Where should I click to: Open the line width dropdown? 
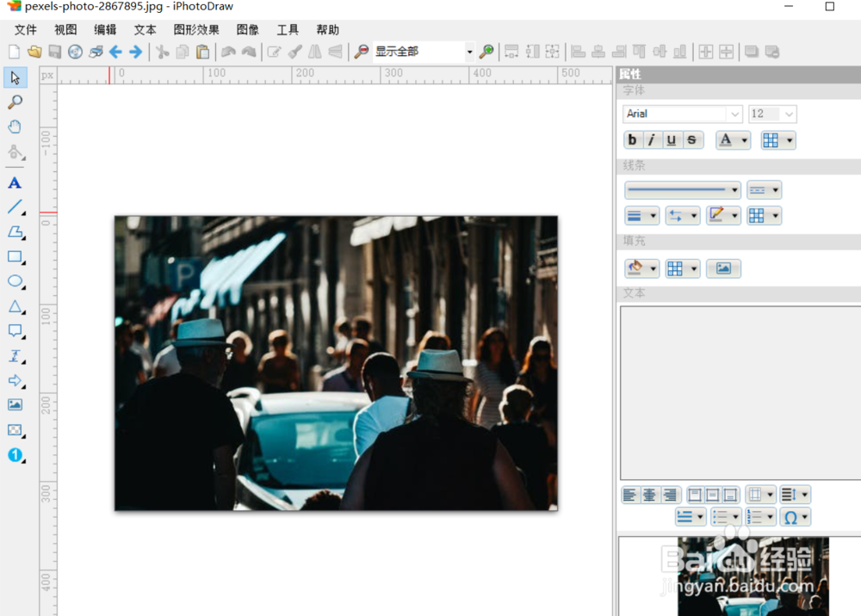[641, 216]
